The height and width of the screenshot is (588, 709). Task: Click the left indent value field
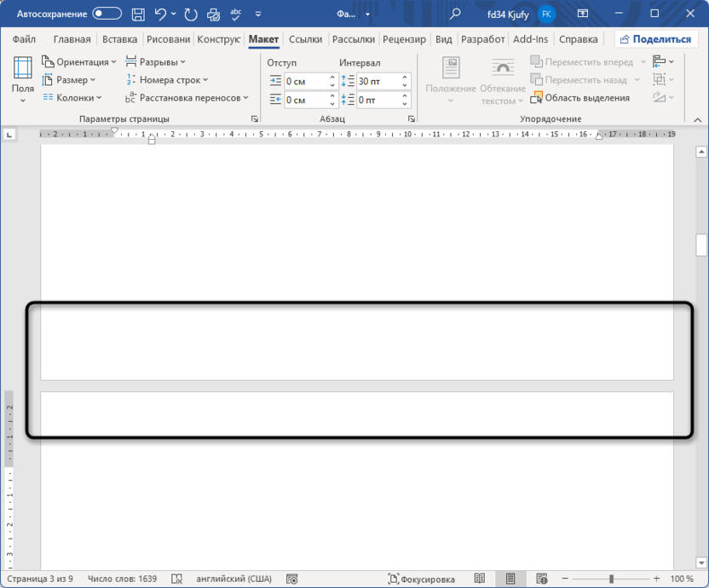(x=306, y=82)
